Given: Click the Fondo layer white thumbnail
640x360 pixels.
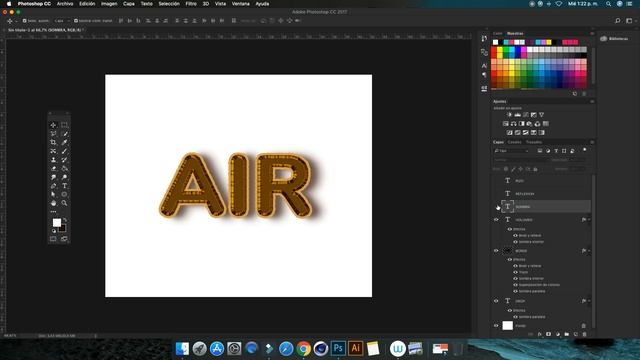Looking at the screenshot, I should (x=507, y=325).
